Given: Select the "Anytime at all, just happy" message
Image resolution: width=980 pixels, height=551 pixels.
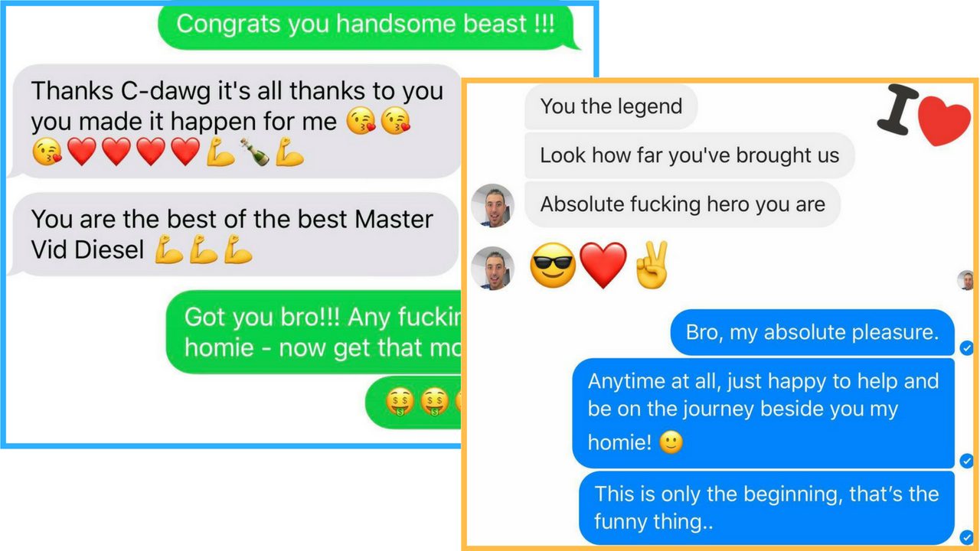Looking at the screenshot, I should tap(763, 413).
